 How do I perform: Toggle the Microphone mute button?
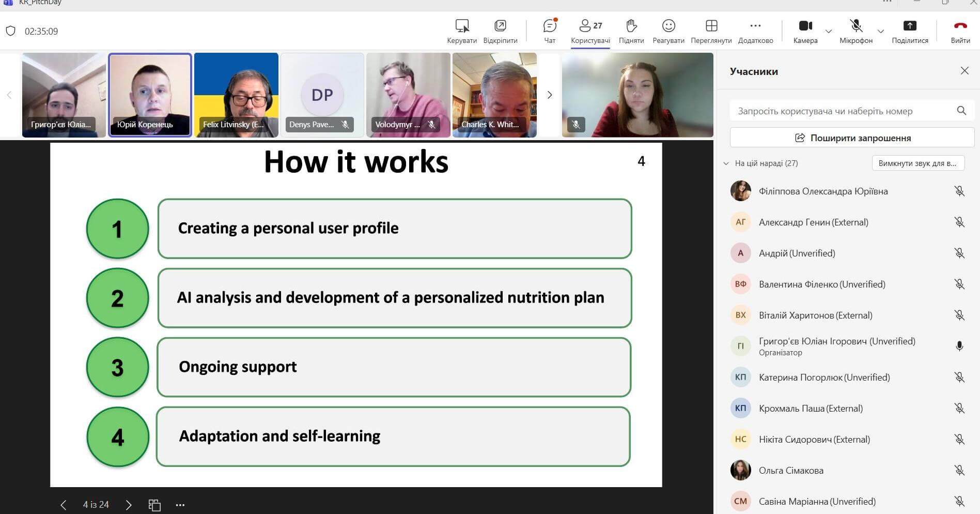pos(855,26)
